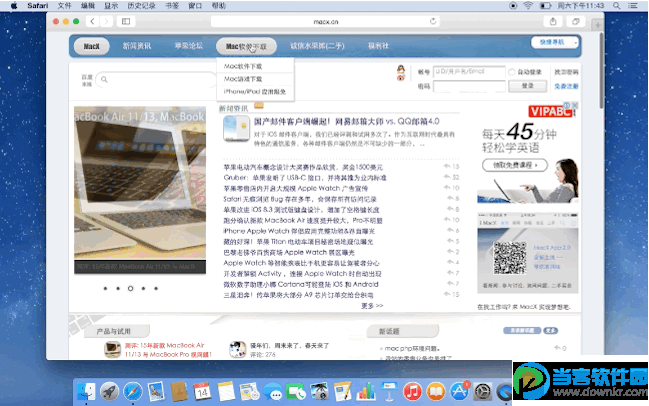Viewport: 649px width, 406px height.
Task: Open Finder from the Dock
Action: click(87, 392)
